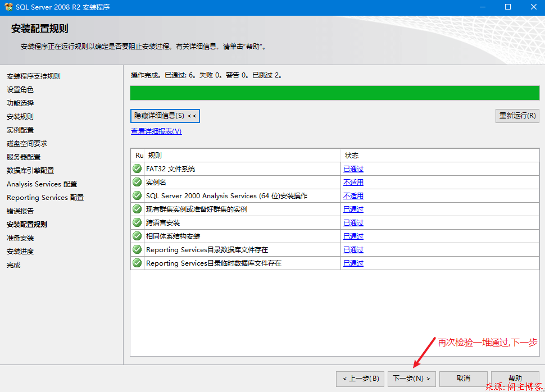Viewport: 545px width, 392px height.
Task: Click the check icon for SQL Server 2000 Analysis Services
Action: click(137, 195)
